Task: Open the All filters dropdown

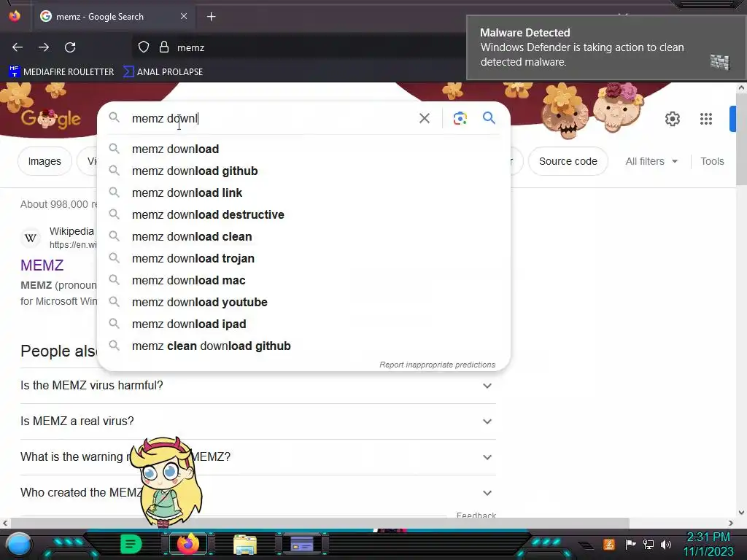Action: pos(651,161)
